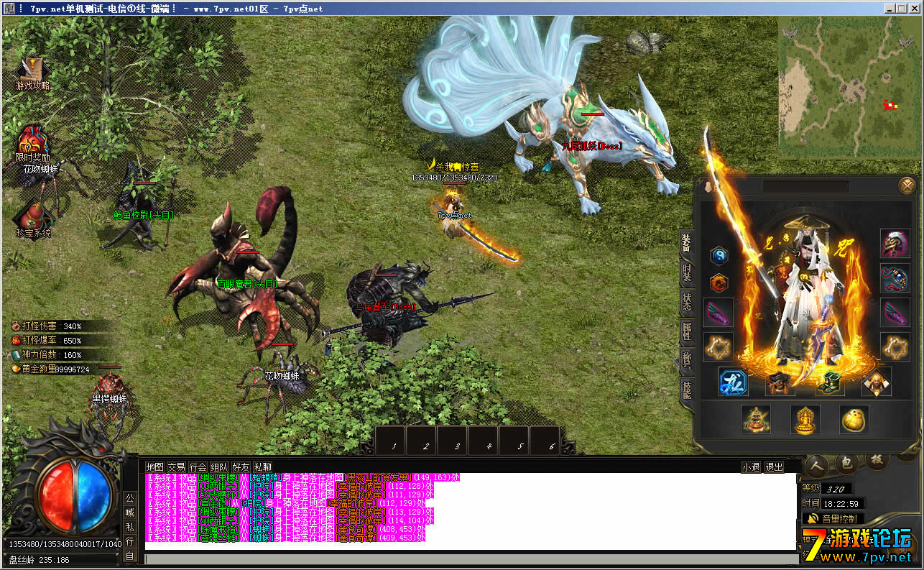Click the 交易 trade button
The height and width of the screenshot is (570, 924).
(x=177, y=467)
